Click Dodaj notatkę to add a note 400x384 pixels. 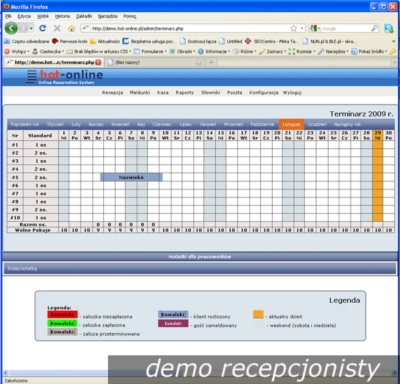pos(22,268)
